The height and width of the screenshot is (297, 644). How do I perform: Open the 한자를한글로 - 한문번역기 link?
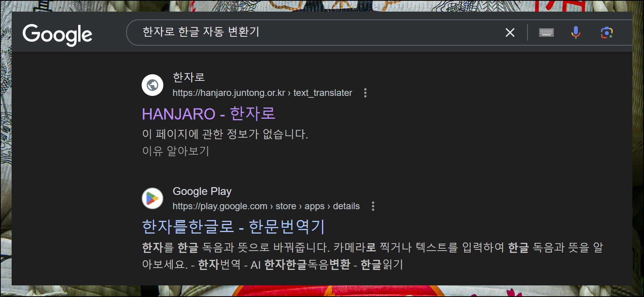point(233,227)
